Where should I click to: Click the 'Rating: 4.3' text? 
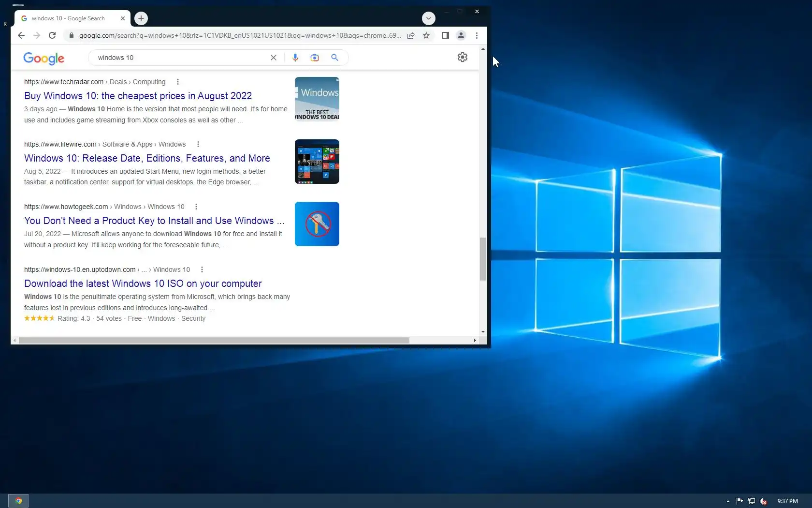click(x=74, y=318)
